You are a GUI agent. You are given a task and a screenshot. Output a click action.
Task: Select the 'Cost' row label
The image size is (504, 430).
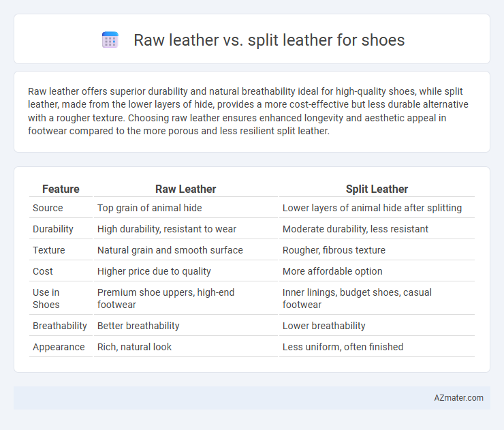coord(43,271)
